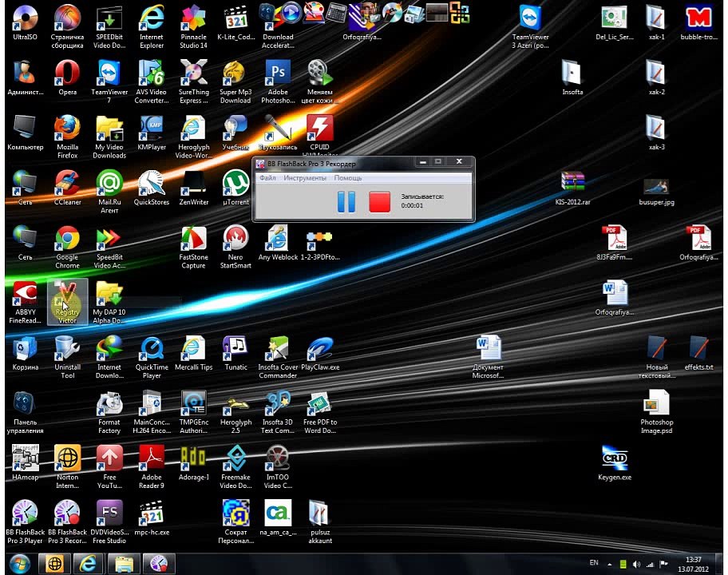
Task: Open the Инструменты menu
Action: pos(305,178)
